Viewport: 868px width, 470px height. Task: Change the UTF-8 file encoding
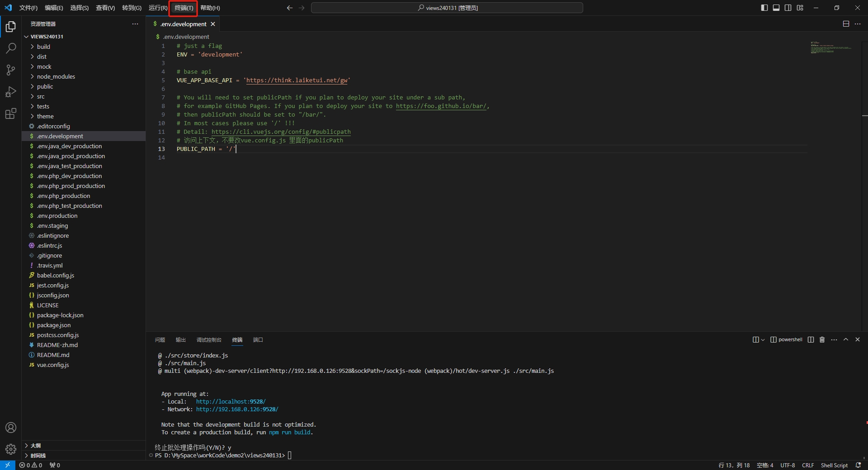point(788,465)
